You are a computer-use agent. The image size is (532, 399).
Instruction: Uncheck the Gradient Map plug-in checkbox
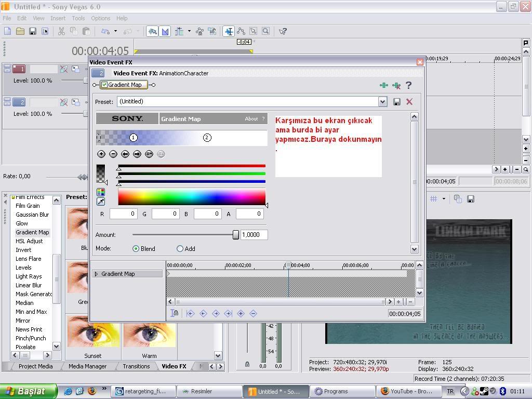tap(104, 85)
